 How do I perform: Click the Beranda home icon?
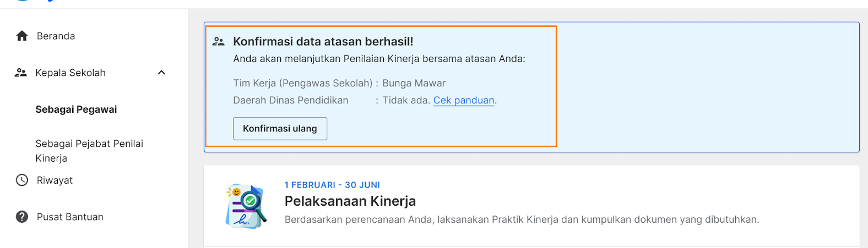[22, 36]
